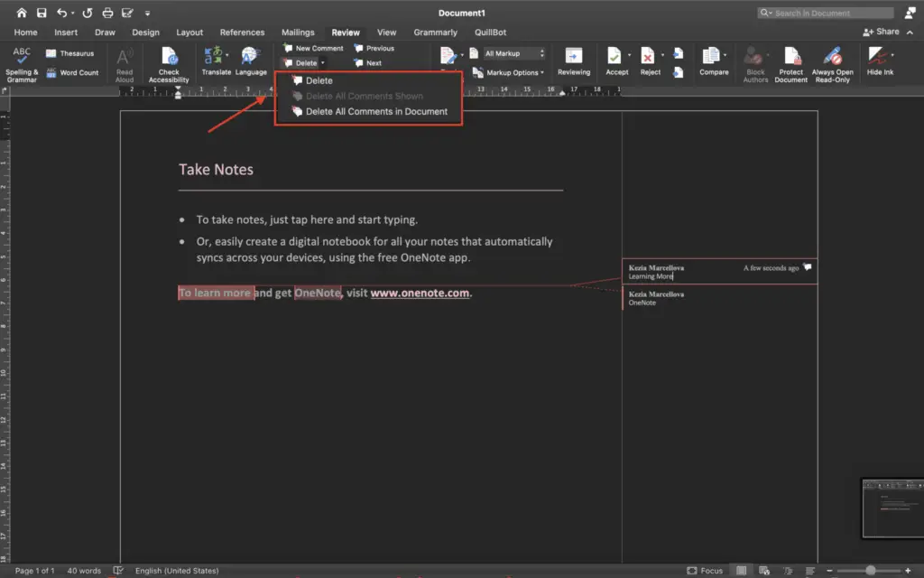924x578 pixels.
Task: Switch to the Mailings ribbon tab
Action: click(298, 32)
